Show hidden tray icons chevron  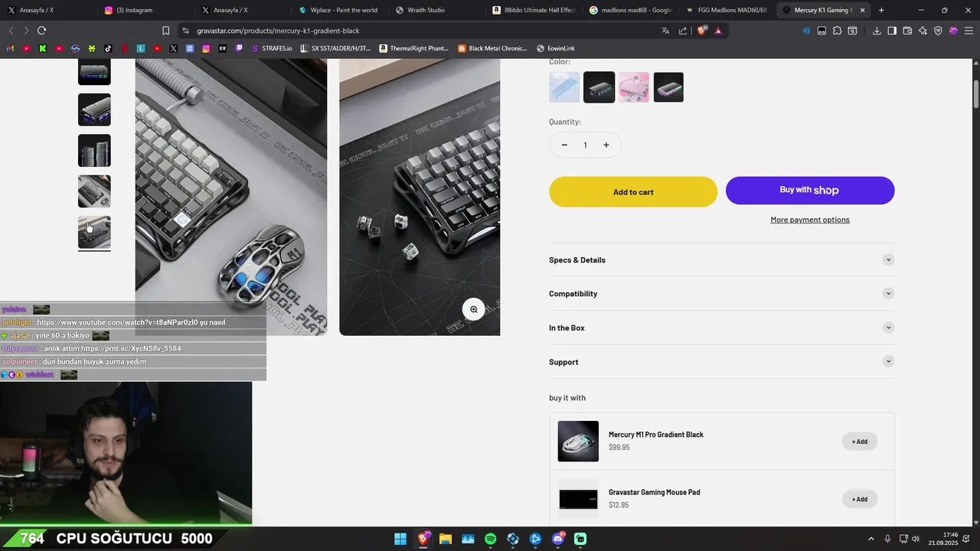click(x=871, y=539)
